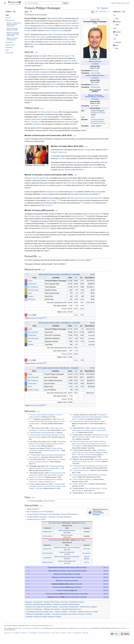Show the Former ministerial positions in infobox
The height and width of the screenshot is (644, 134).
(x=106, y=90)
